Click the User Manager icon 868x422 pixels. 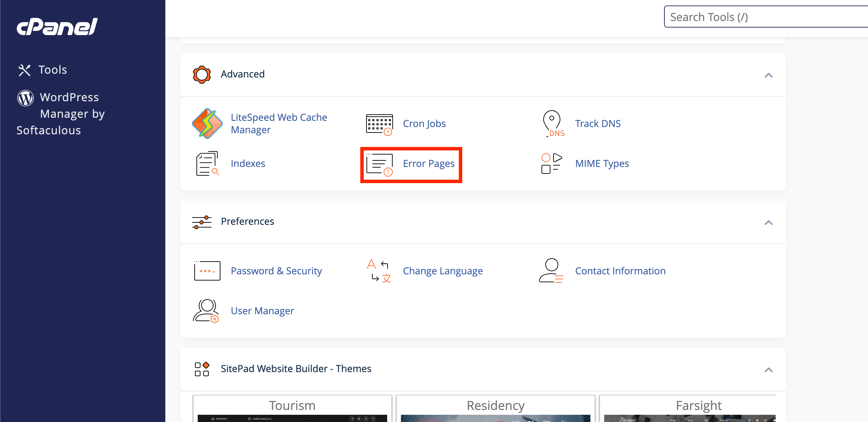(x=206, y=311)
